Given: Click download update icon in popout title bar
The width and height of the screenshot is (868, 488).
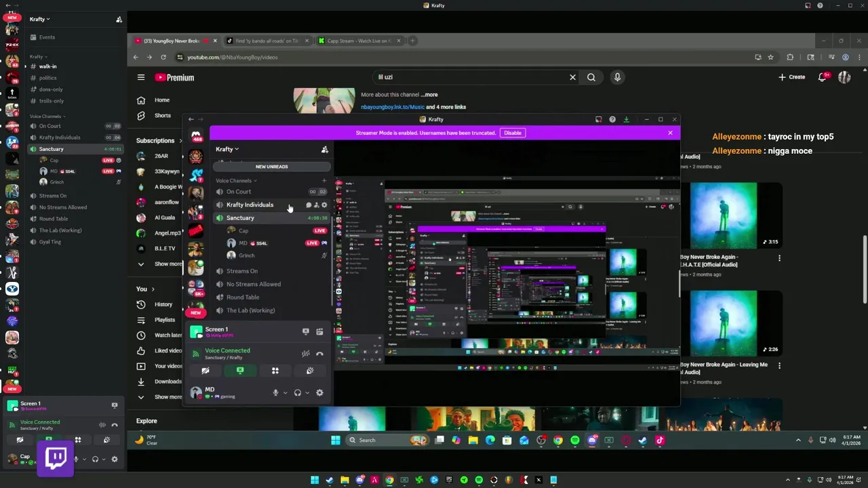Looking at the screenshot, I should click(x=626, y=119).
